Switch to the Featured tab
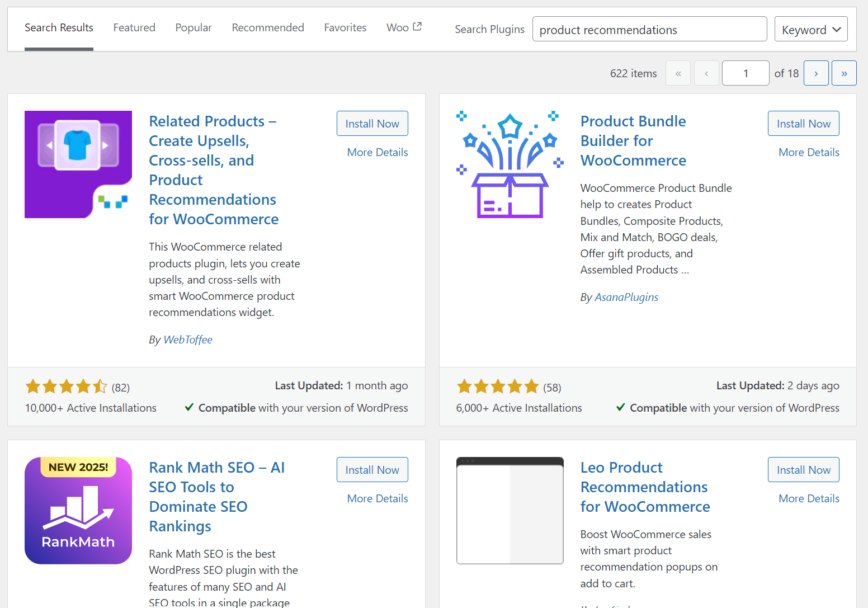The width and height of the screenshot is (868, 608). tap(134, 27)
